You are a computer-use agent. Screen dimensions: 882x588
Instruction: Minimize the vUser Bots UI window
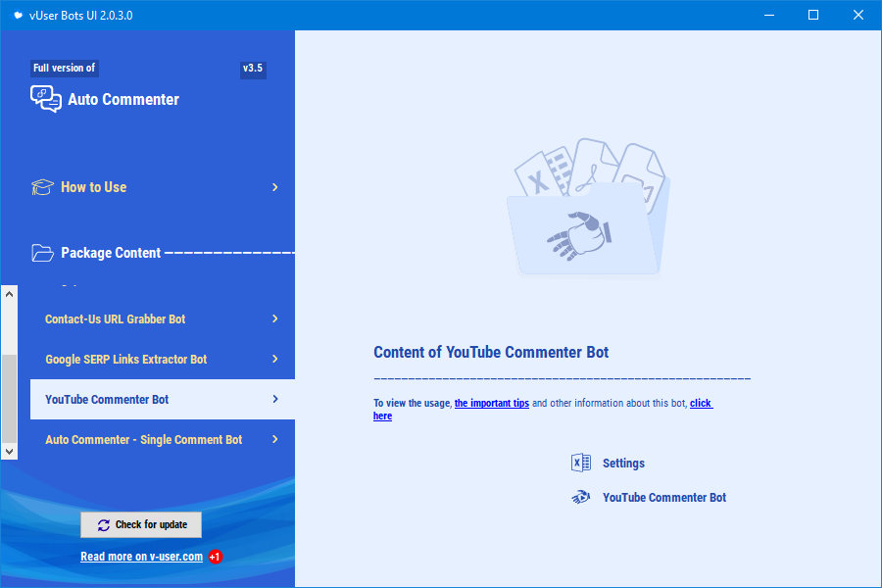(769, 16)
